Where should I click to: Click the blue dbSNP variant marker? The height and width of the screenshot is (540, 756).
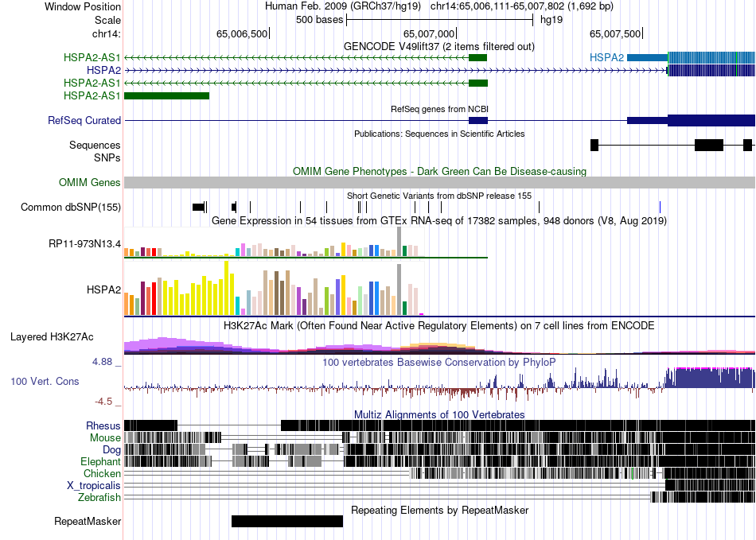tap(660, 207)
